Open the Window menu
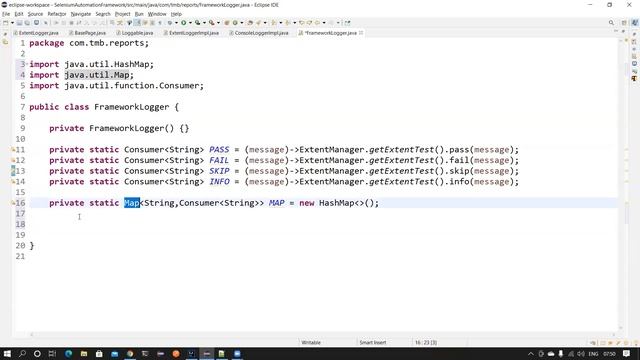 tap(157, 14)
